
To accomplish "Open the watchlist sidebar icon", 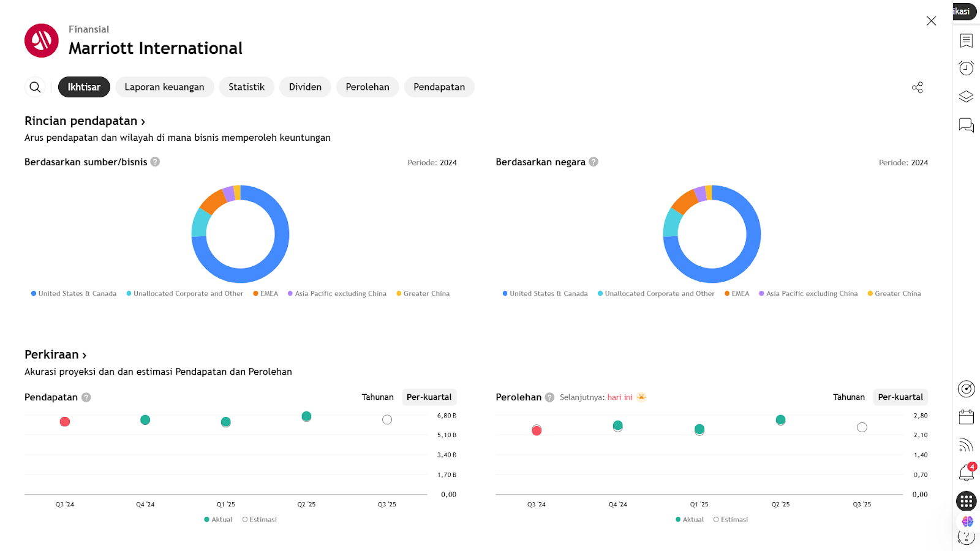I will tap(966, 40).
